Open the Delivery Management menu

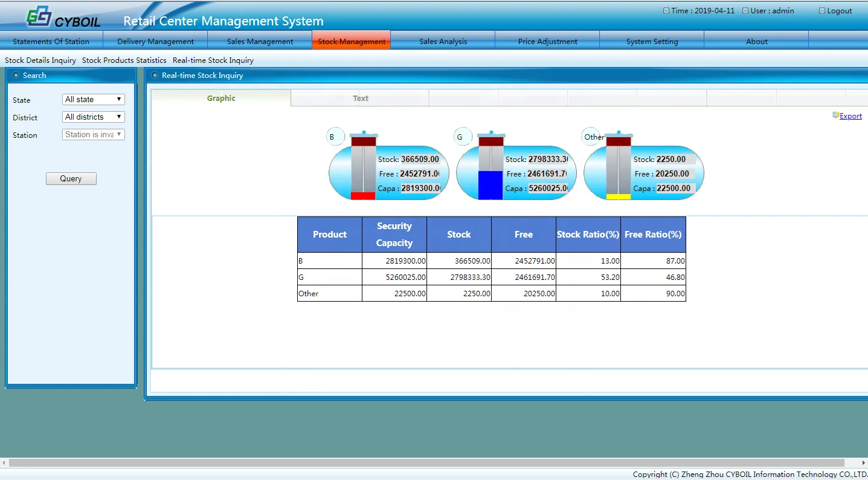(155, 42)
